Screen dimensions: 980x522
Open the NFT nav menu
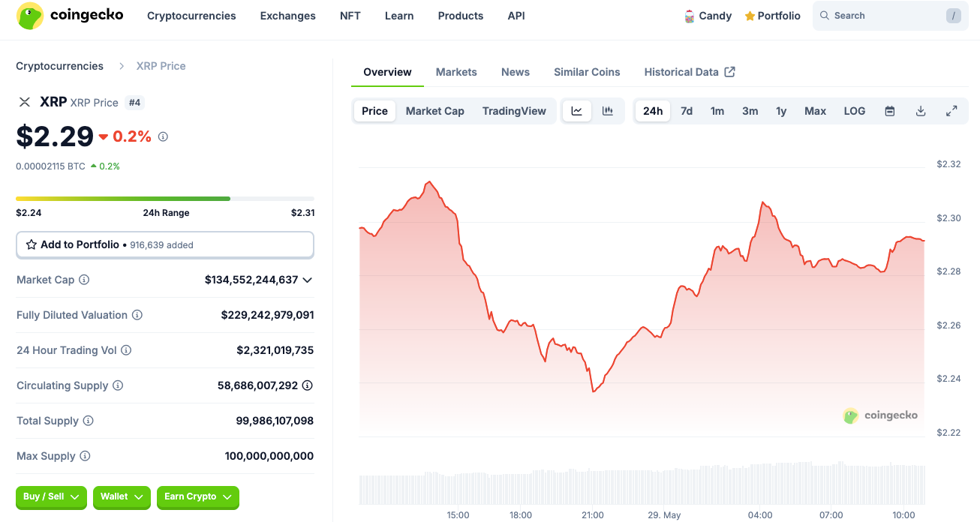(350, 16)
